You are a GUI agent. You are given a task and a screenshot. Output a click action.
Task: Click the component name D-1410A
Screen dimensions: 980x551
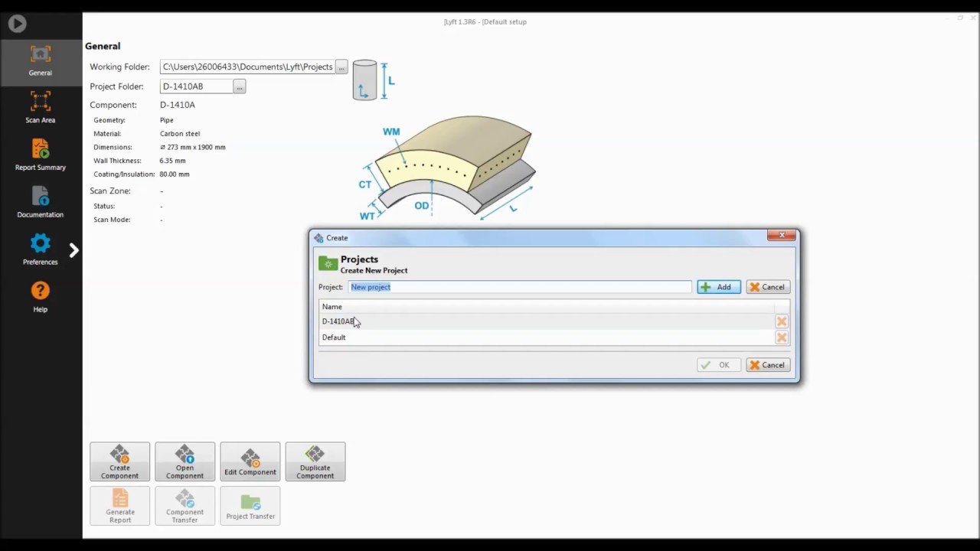(178, 105)
